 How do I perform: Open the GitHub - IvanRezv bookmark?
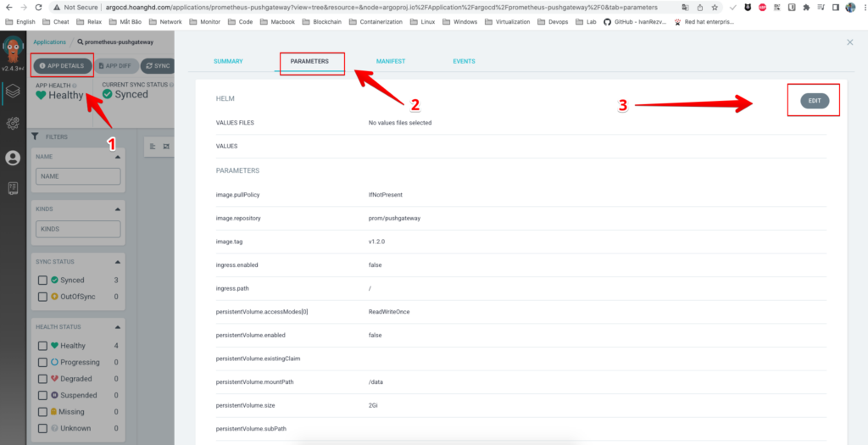coord(635,22)
